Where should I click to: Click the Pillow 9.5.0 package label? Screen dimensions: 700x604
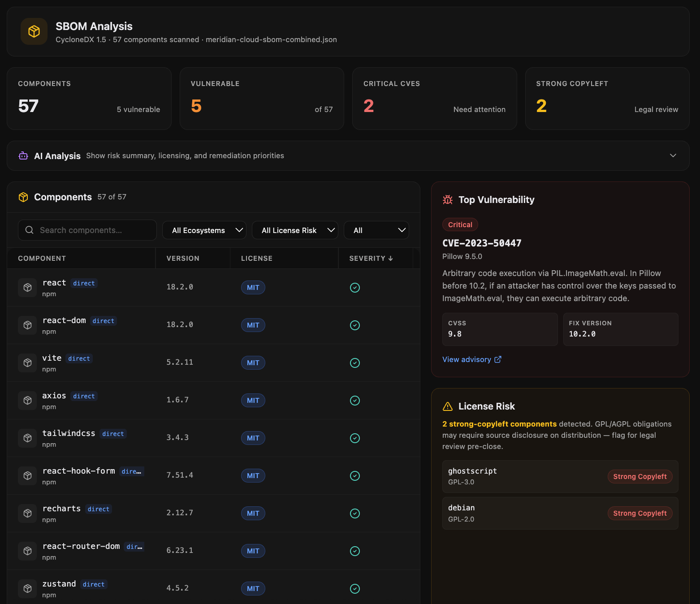[x=462, y=256]
